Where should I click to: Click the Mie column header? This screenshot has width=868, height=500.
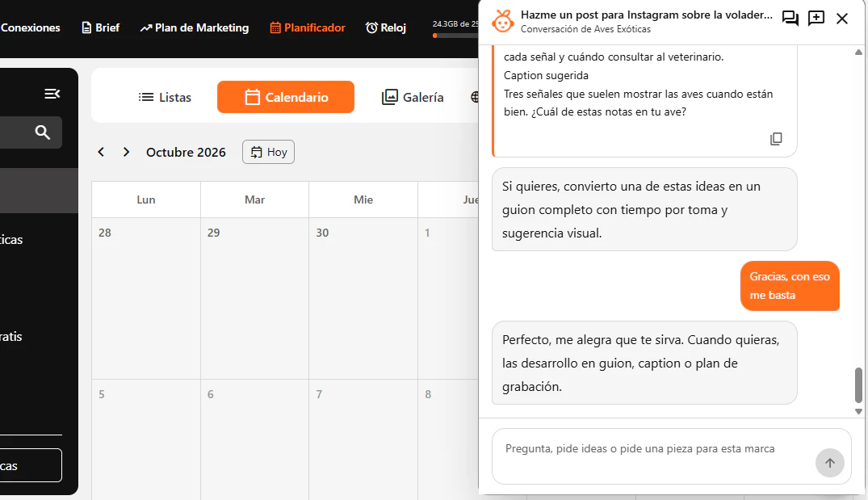coord(363,200)
